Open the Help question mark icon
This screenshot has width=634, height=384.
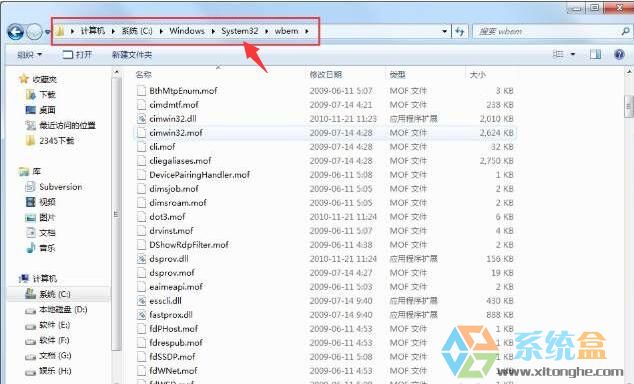tap(619, 54)
